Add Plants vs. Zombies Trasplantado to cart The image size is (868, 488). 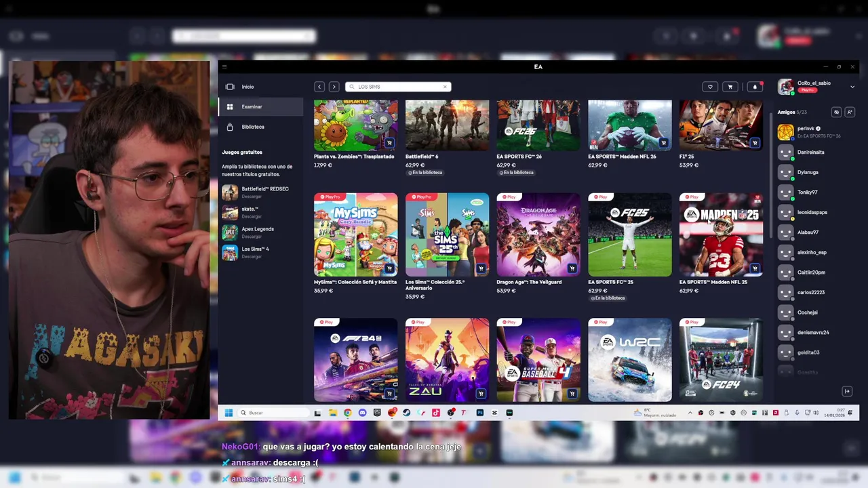click(x=389, y=143)
